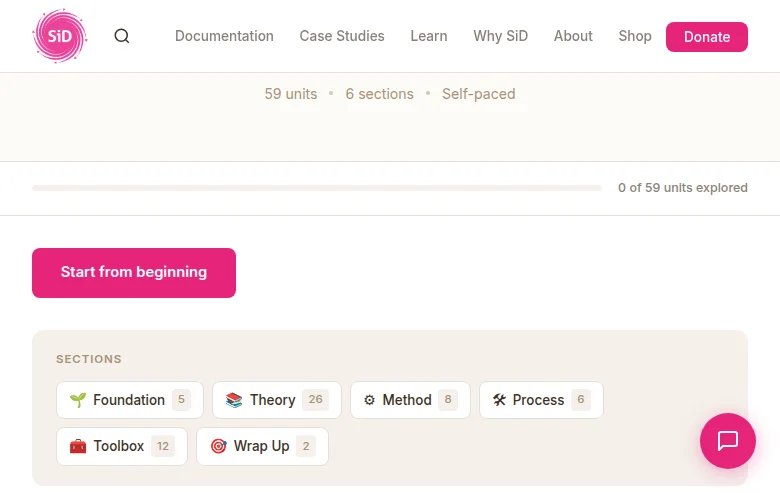Click the Process tools icon
The width and height of the screenshot is (780, 493).
click(x=499, y=400)
